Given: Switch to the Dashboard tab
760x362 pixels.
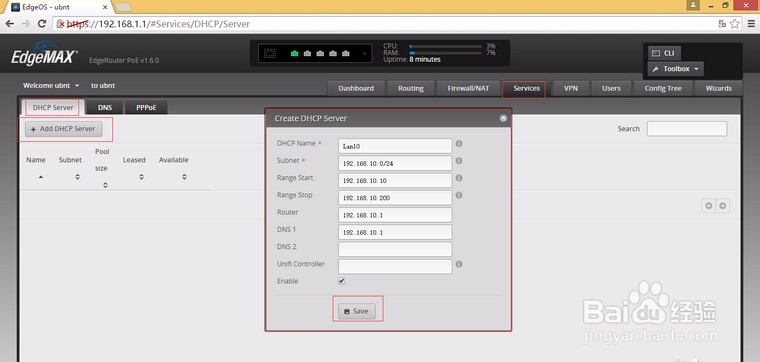Looking at the screenshot, I should [356, 88].
